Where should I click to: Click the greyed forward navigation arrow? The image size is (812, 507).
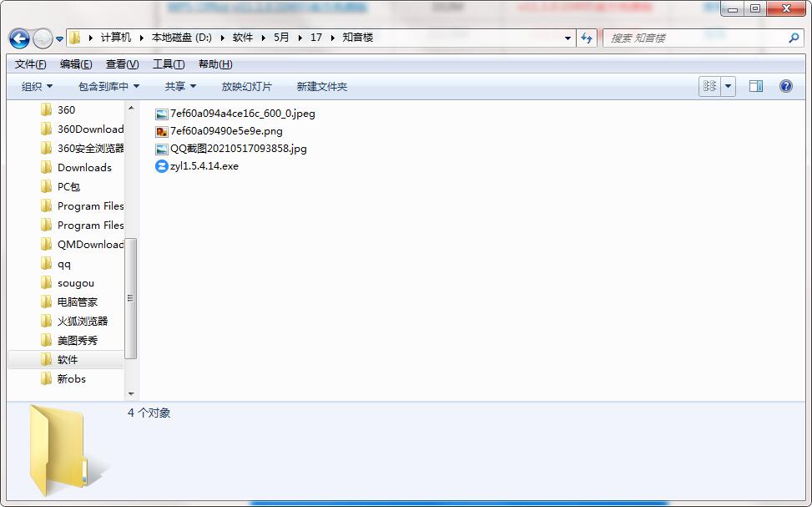pos(43,38)
